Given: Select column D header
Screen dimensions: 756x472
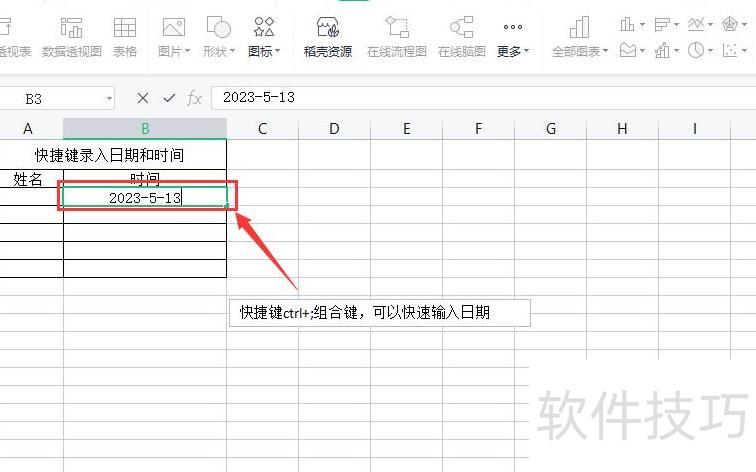Looking at the screenshot, I should pyautogui.click(x=334, y=129).
